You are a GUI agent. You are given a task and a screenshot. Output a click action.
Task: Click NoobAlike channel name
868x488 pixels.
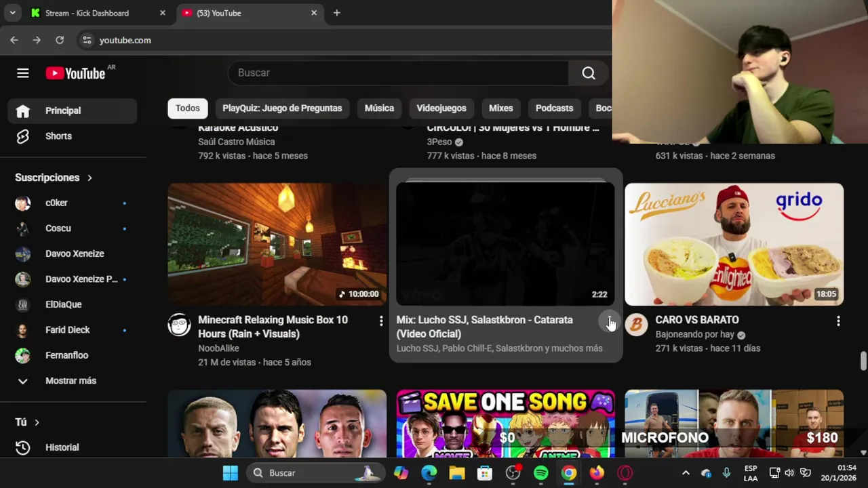click(x=218, y=348)
